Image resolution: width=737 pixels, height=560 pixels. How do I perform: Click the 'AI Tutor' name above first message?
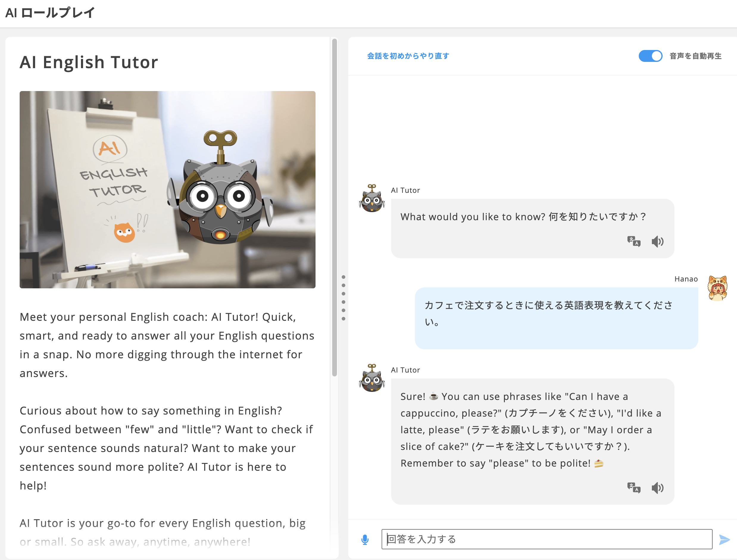pyautogui.click(x=405, y=190)
